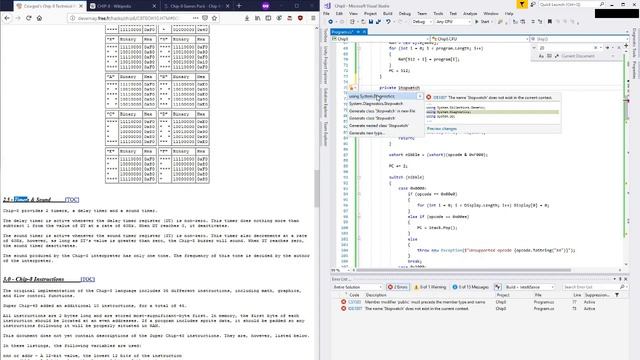Switch to the Chip-8 Games Pack tab
This screenshot has height=360, width=640.
point(197,6)
